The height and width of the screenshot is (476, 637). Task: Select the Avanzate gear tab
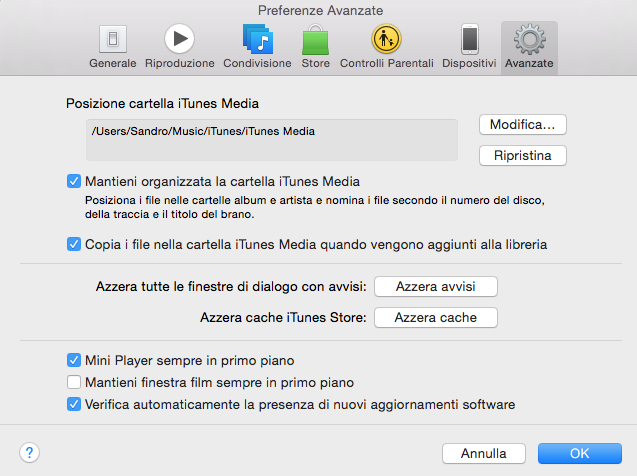pyautogui.click(x=529, y=48)
